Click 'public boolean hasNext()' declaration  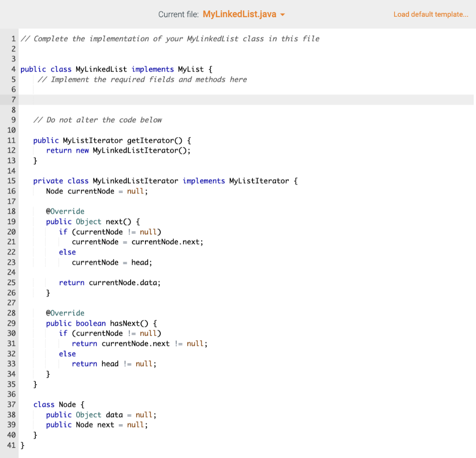pos(101,323)
